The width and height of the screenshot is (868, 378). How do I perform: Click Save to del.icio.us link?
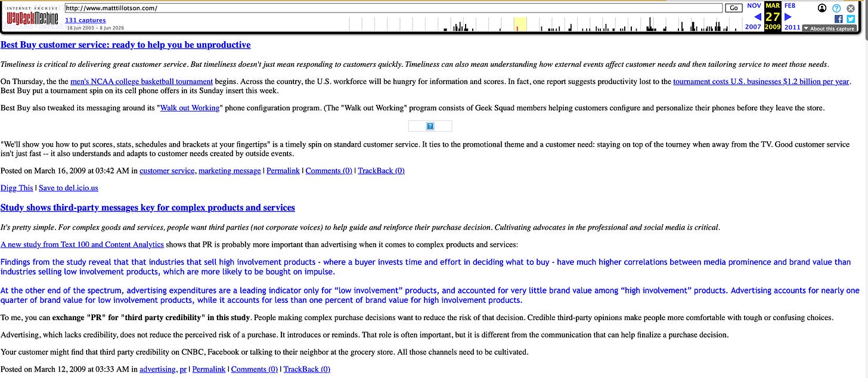(x=69, y=188)
